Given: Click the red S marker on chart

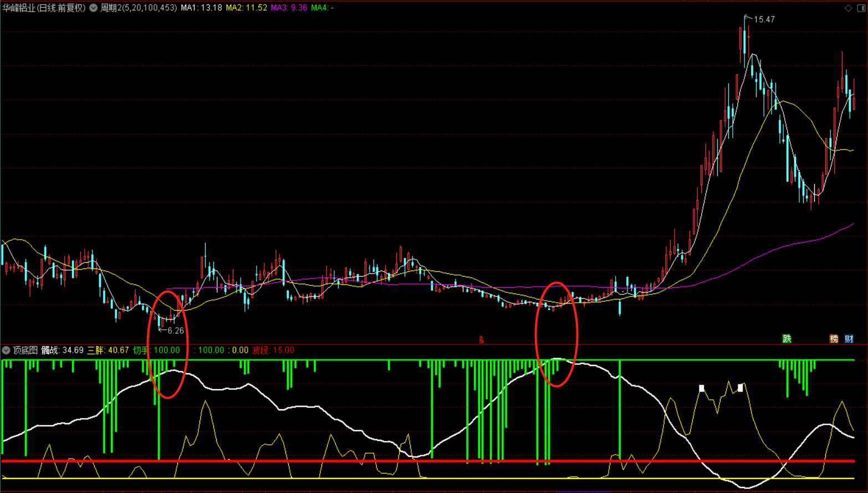Looking at the screenshot, I should [x=481, y=340].
